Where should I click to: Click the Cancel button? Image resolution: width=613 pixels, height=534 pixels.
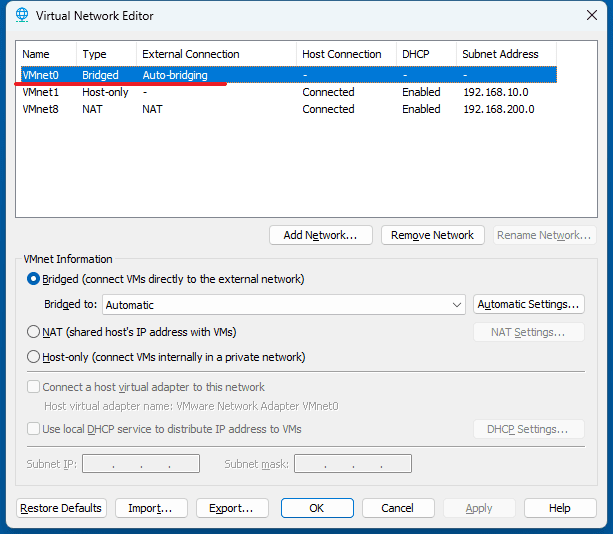coord(398,508)
